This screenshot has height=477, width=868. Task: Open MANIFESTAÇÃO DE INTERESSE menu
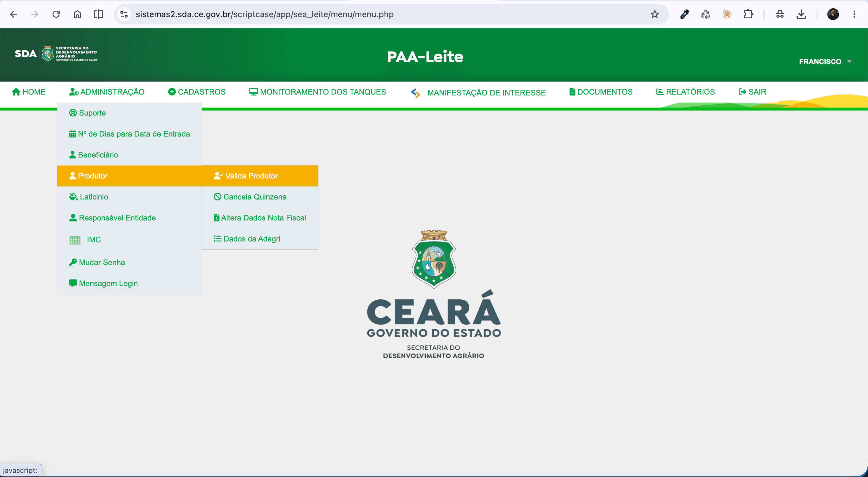point(478,93)
